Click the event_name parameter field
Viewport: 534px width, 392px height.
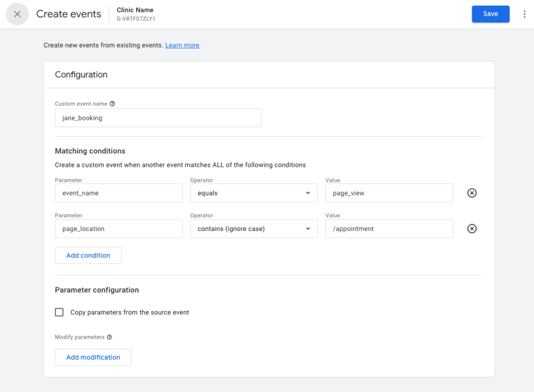pyautogui.click(x=118, y=193)
